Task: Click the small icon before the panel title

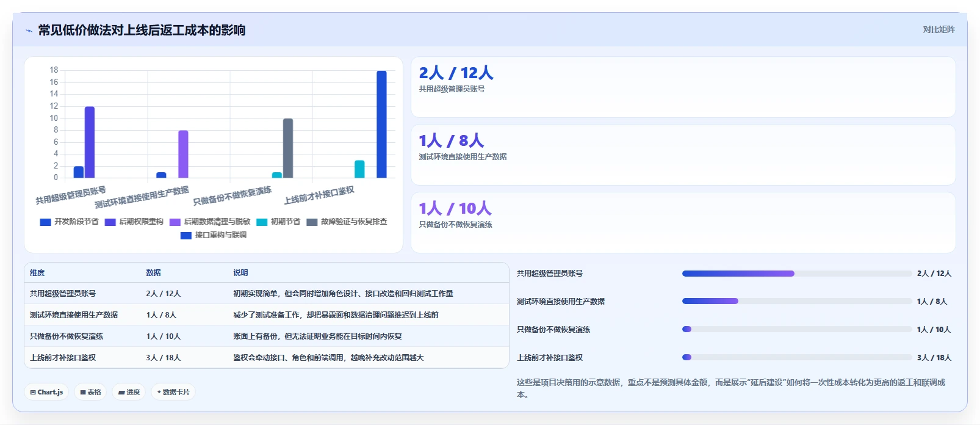Action: click(29, 31)
